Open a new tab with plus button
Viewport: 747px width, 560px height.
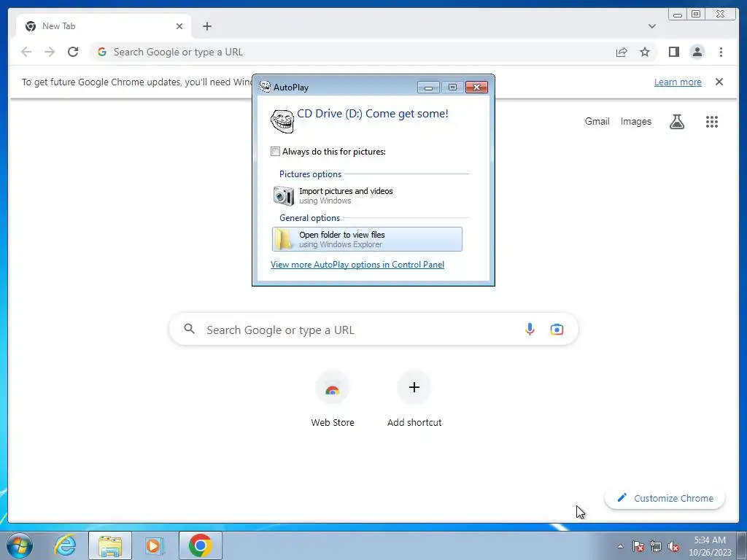(206, 26)
